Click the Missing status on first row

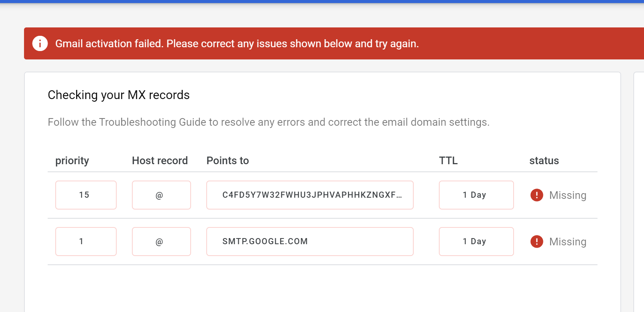[567, 195]
